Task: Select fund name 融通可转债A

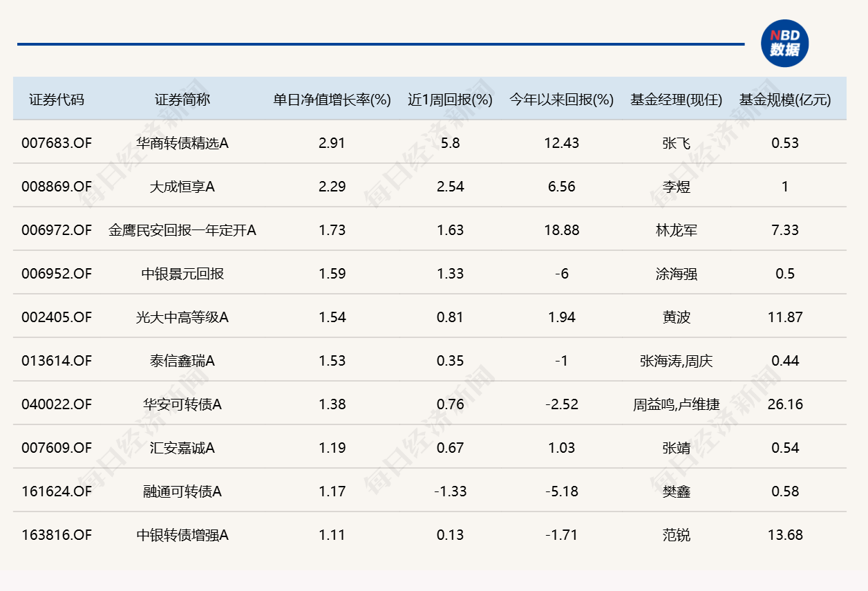Action: tap(182, 491)
